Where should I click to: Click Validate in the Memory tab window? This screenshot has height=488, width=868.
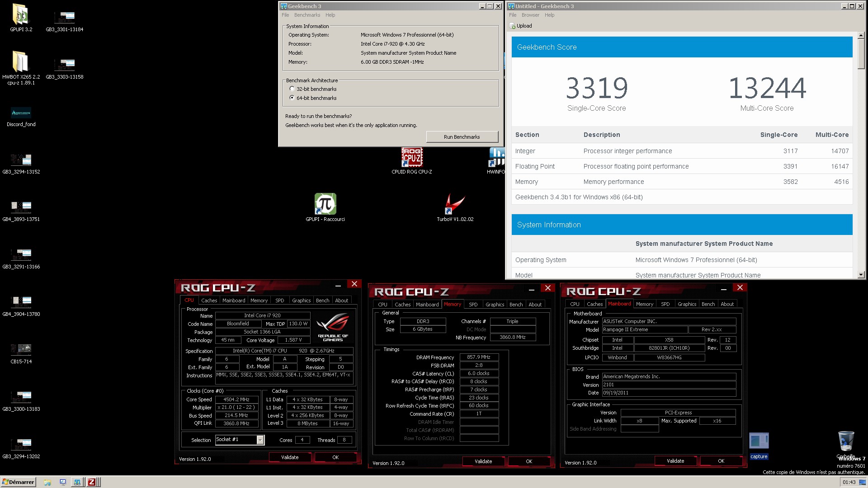pos(483,461)
